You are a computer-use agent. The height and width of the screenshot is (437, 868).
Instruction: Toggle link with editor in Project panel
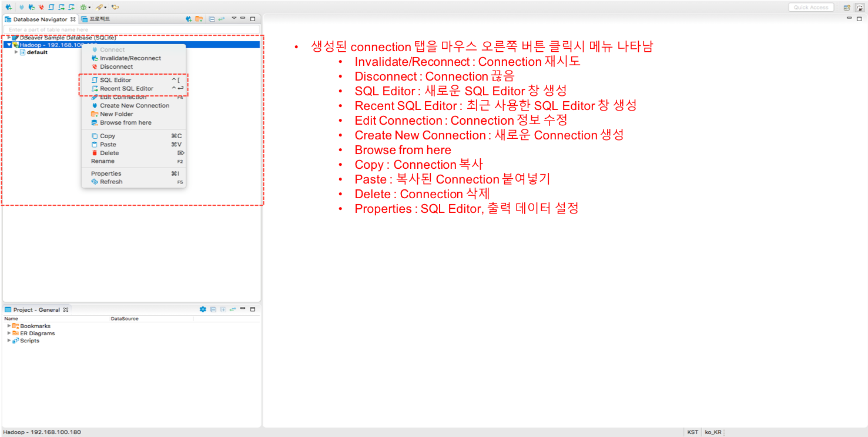coord(233,309)
